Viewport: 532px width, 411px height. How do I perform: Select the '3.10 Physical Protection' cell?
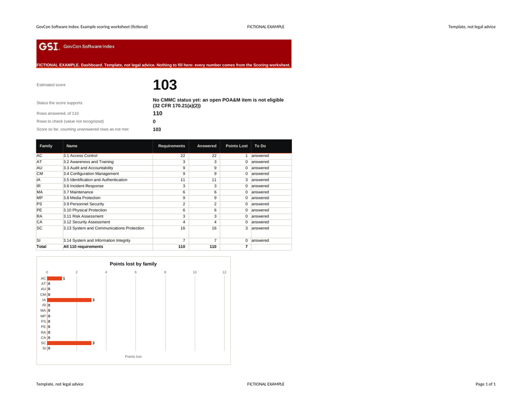click(x=108, y=210)
